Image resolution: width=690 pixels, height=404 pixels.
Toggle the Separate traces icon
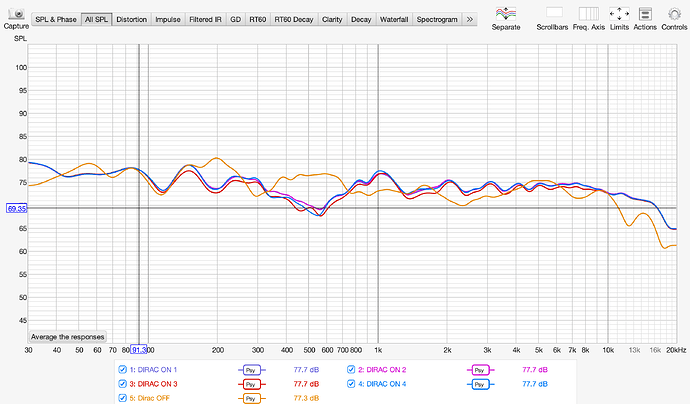pyautogui.click(x=506, y=14)
